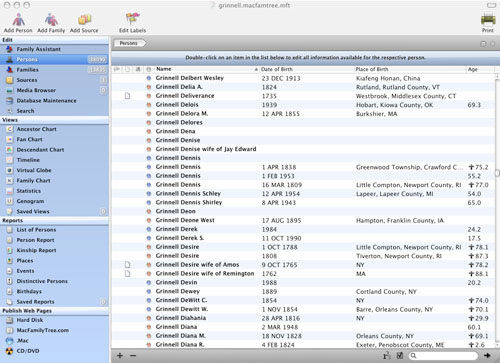Click the plus button to add a person
This screenshot has width=500, height=363.
pyautogui.click(x=120, y=356)
